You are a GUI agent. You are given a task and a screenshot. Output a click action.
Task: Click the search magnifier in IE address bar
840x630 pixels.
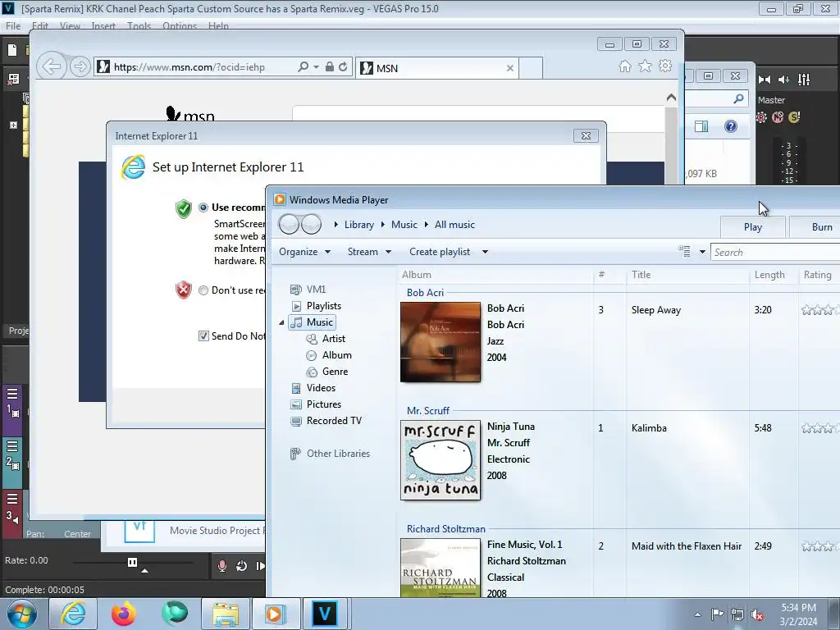[x=303, y=67]
